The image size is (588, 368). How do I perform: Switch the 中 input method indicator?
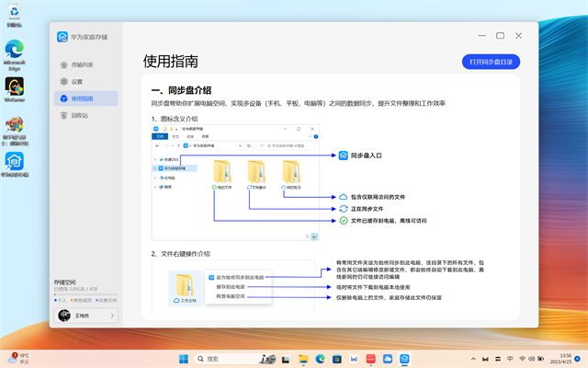point(510,359)
